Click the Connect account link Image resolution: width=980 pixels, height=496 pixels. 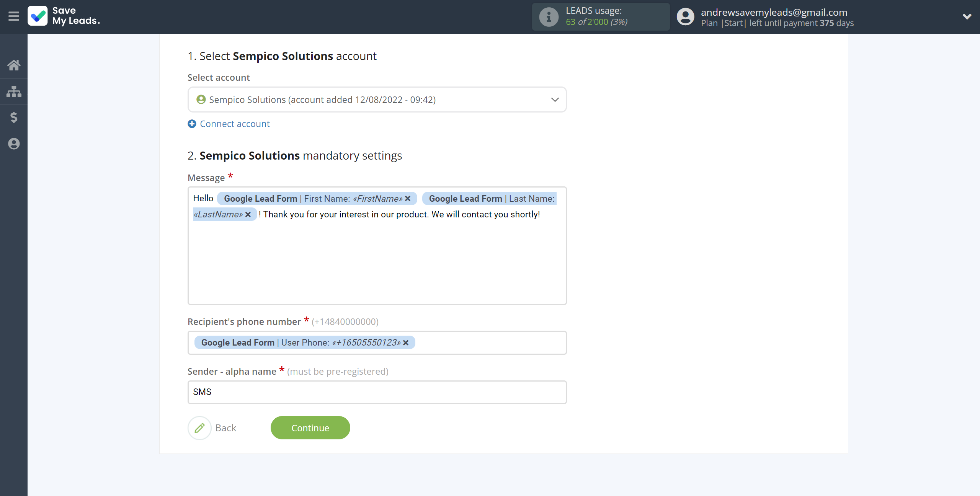(235, 124)
